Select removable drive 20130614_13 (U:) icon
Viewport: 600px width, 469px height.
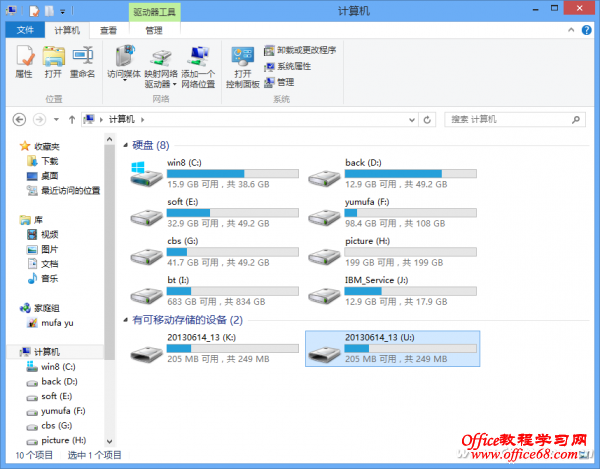(x=324, y=353)
